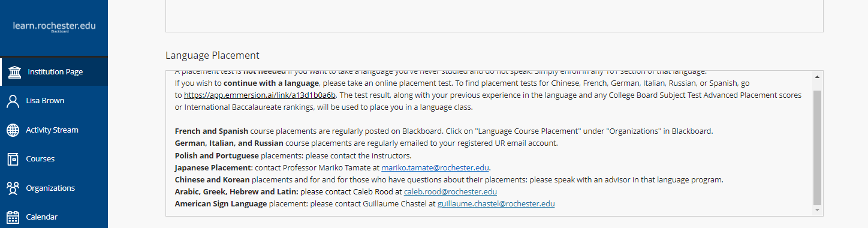This screenshot has height=228, width=868.
Task: Click the caleb.rood@rochester.edu email link
Action: pos(450,192)
